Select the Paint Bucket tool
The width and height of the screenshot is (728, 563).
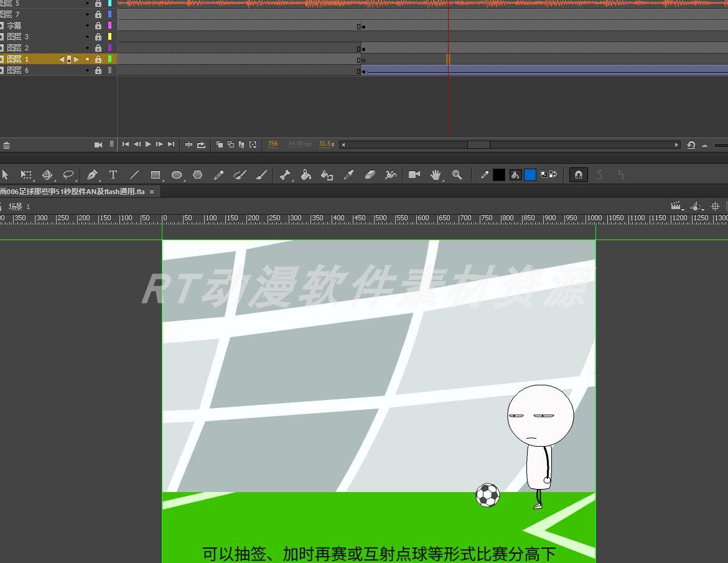[x=306, y=175]
